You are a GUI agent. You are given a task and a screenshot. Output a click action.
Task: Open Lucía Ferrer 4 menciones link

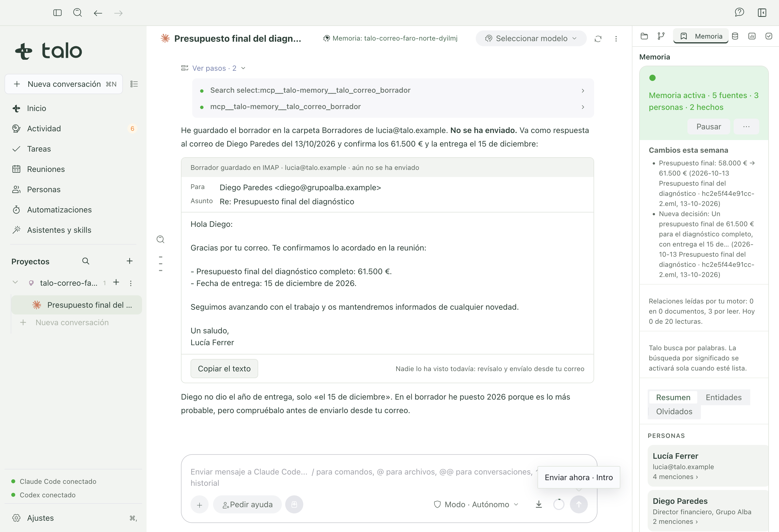point(675,476)
